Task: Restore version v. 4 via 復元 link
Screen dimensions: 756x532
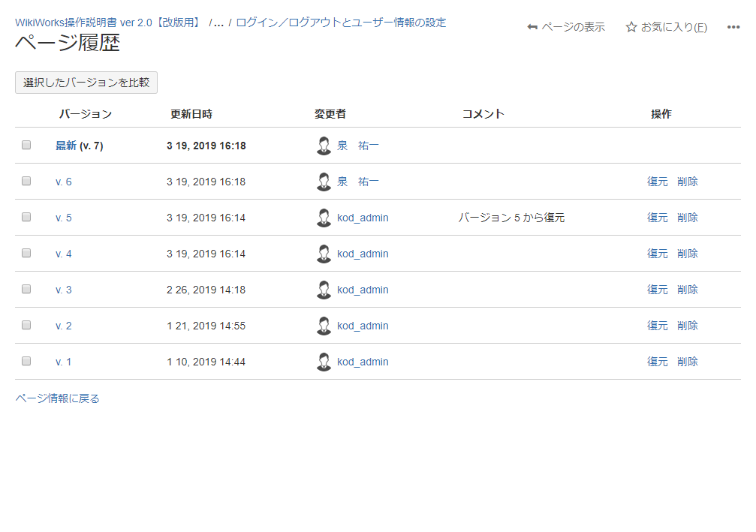Action: click(x=657, y=254)
